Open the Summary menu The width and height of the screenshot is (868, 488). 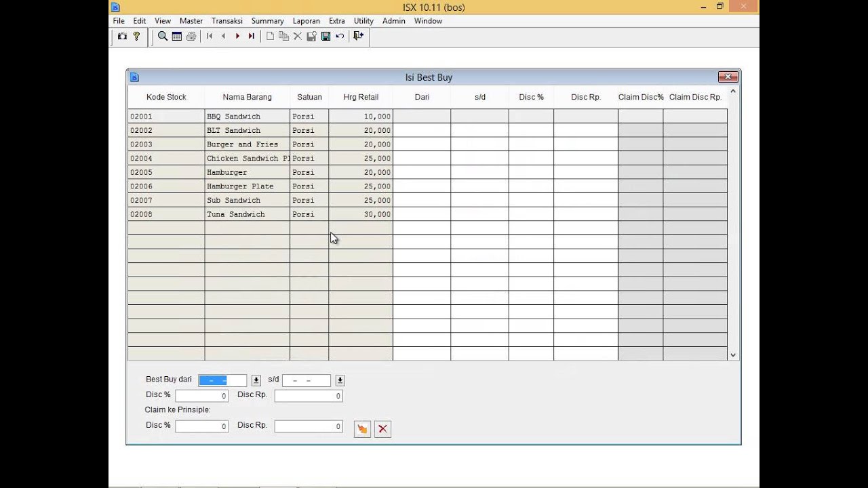coord(268,21)
